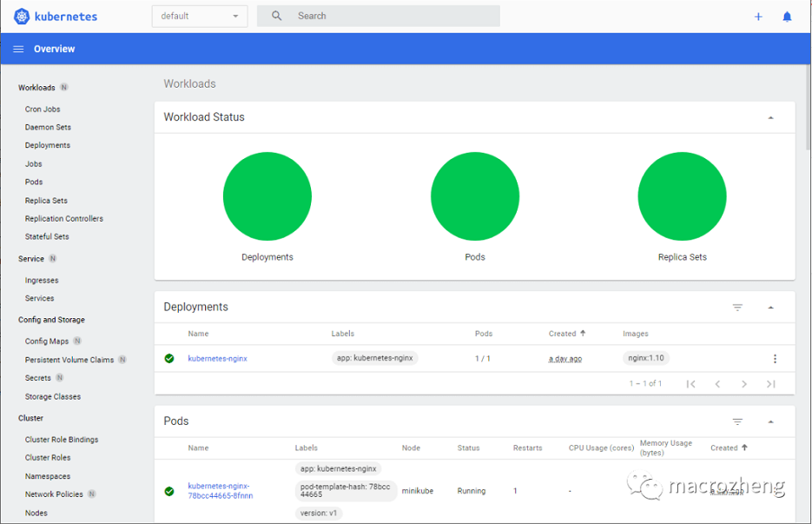Click the Deployments filter icon
This screenshot has width=812, height=524.
point(737,308)
